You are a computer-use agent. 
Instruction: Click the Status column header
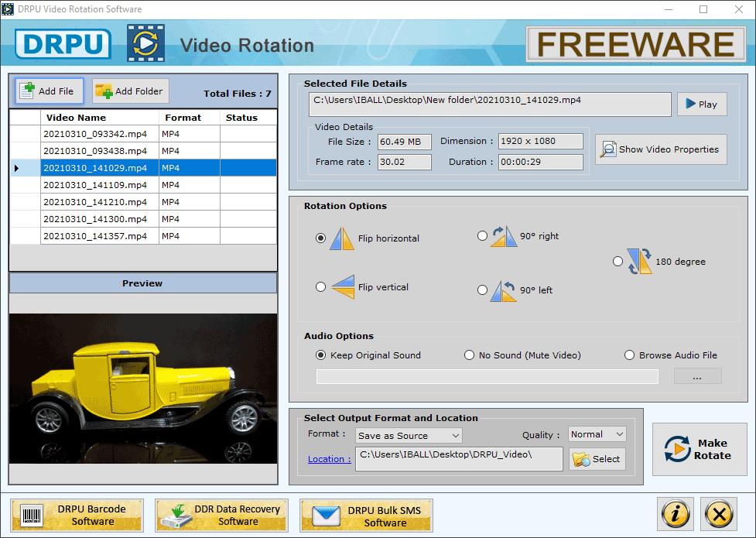248,118
